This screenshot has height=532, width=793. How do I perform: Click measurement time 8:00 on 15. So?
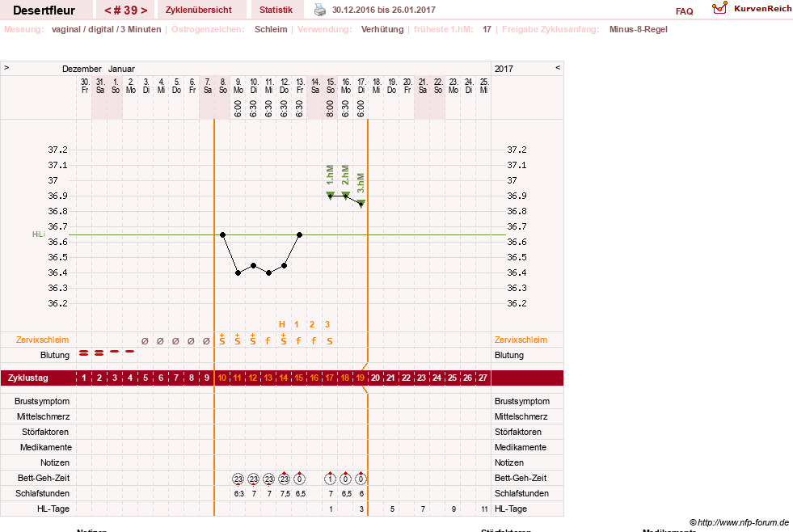coord(331,108)
